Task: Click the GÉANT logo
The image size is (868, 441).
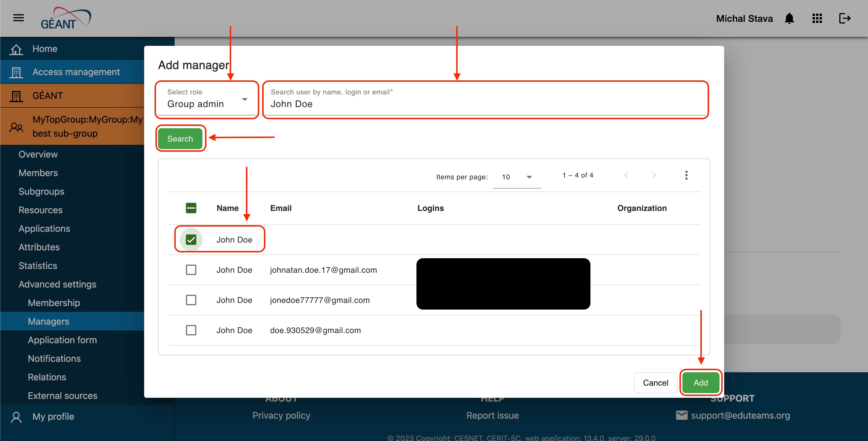Action: (65, 19)
